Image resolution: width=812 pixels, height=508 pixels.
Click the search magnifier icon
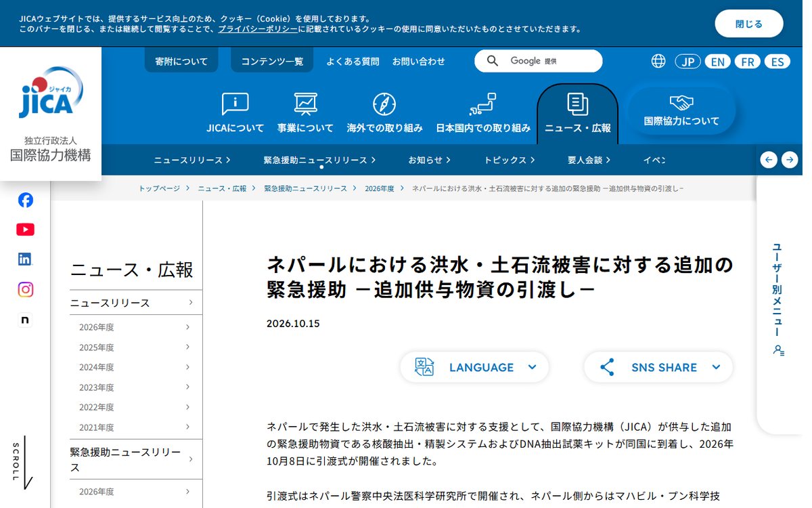pos(493,61)
